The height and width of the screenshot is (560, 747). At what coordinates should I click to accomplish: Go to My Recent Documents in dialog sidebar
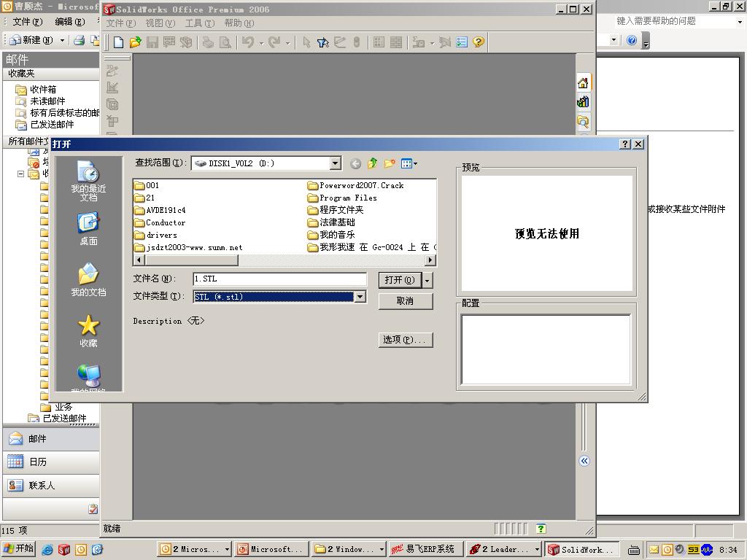click(x=88, y=181)
